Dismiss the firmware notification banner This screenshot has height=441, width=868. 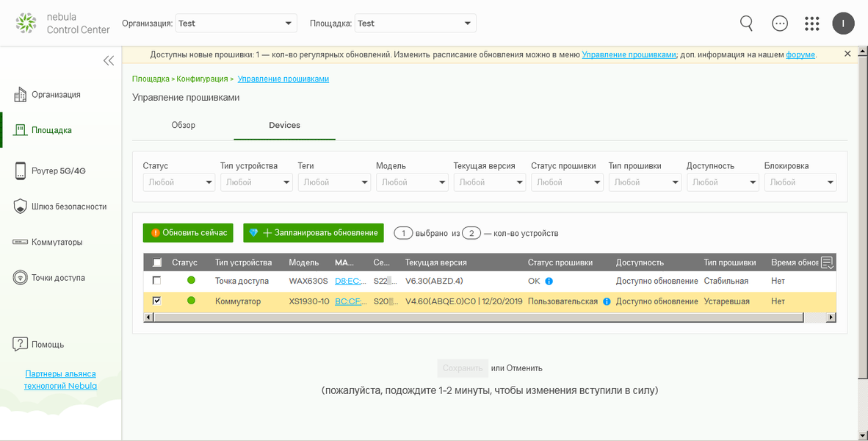[847, 54]
